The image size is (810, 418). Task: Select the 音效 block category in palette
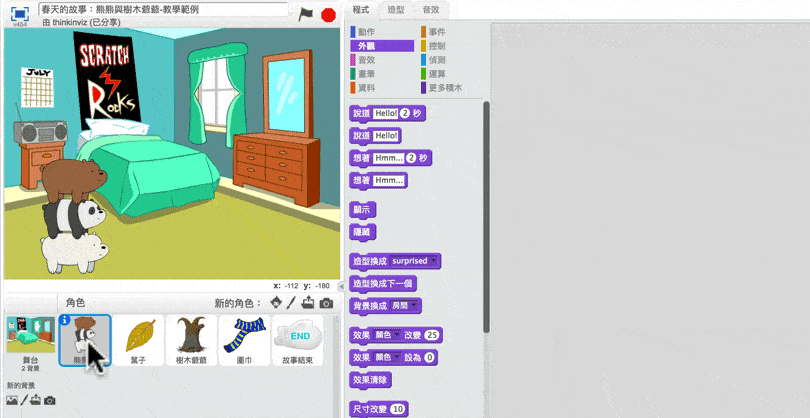point(381,60)
